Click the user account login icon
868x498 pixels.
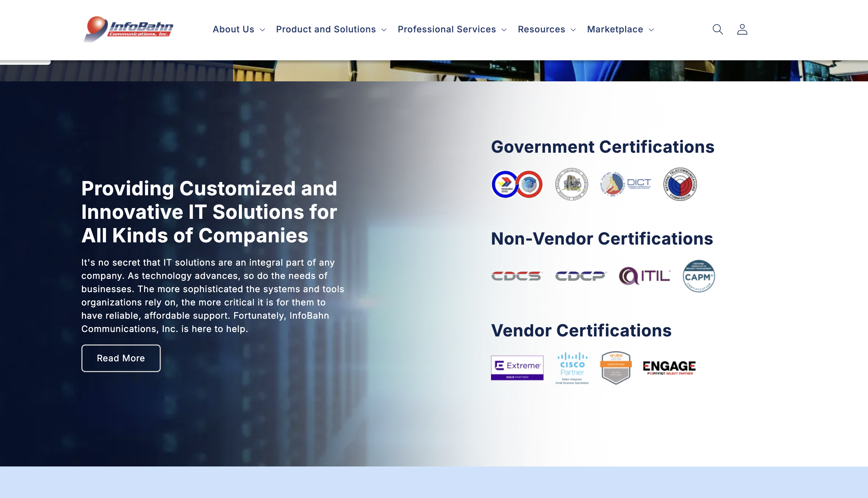coord(742,29)
